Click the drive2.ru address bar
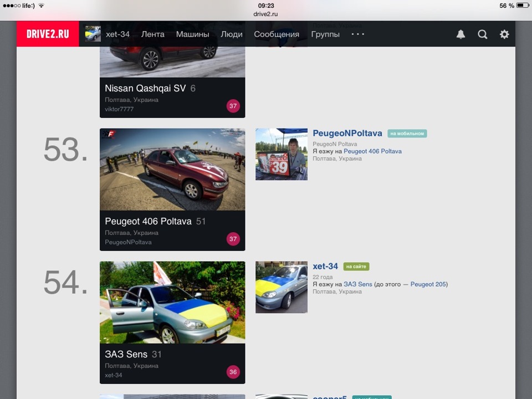Image resolution: width=532 pixels, height=399 pixels. click(x=265, y=14)
